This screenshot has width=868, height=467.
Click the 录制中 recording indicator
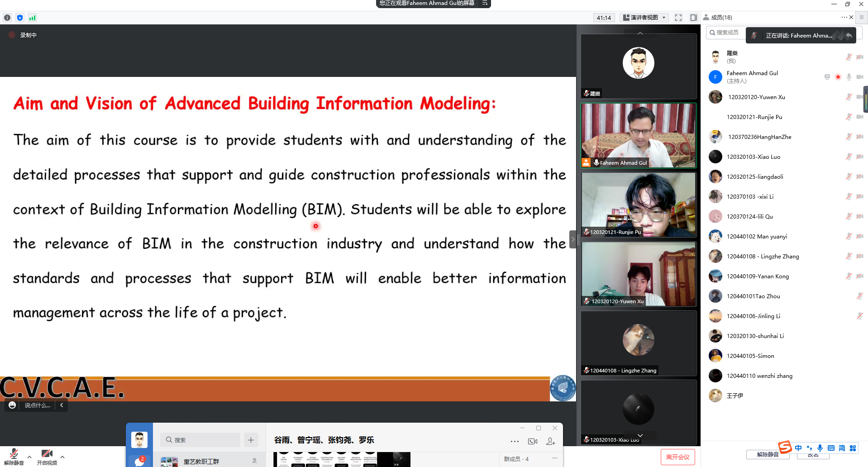coord(23,35)
